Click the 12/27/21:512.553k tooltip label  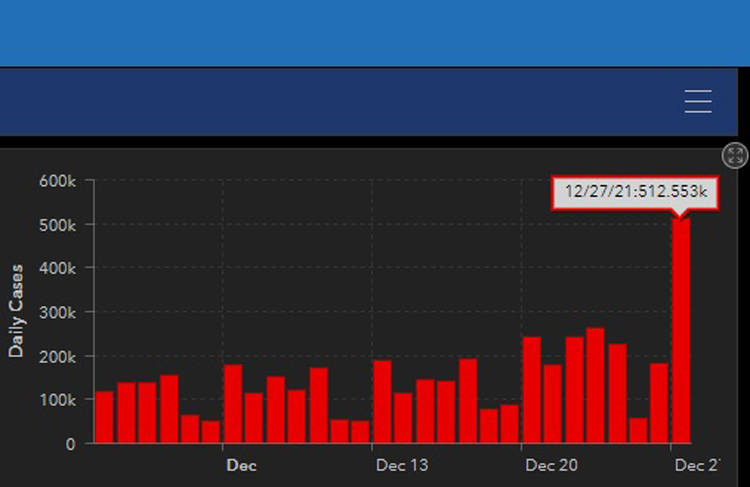coord(635,193)
